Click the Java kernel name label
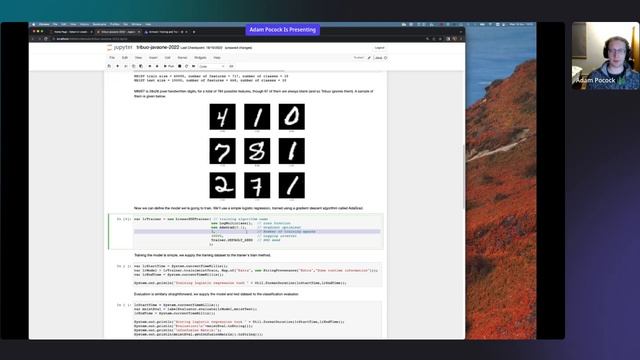 [x=379, y=58]
